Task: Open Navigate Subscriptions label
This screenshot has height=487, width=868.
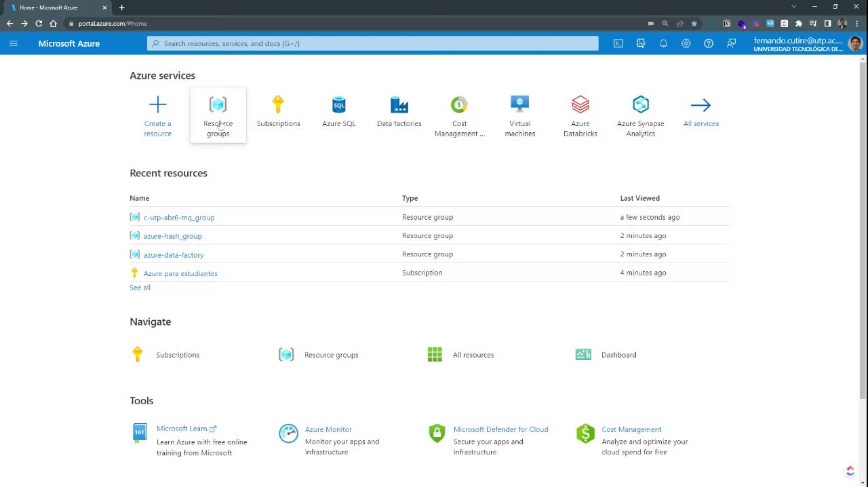Action: (x=178, y=355)
